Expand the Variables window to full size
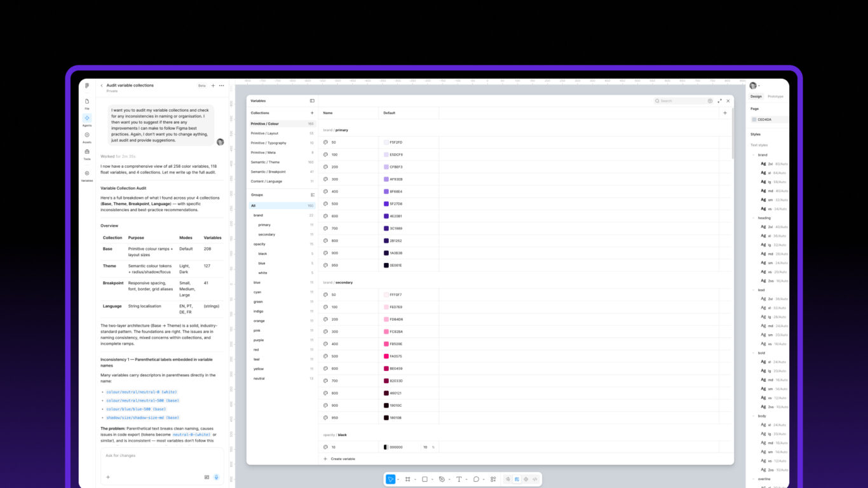This screenshot has width=868, height=488. click(720, 100)
